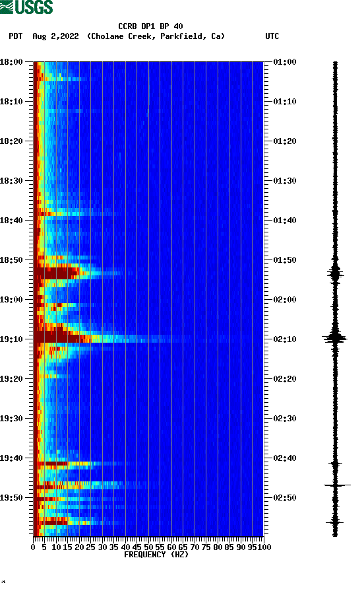Image resolution: width=364 pixels, height=589 pixels.
Task: Click the seismogram waveform peak near 02:10 UTC
Action: (335, 338)
